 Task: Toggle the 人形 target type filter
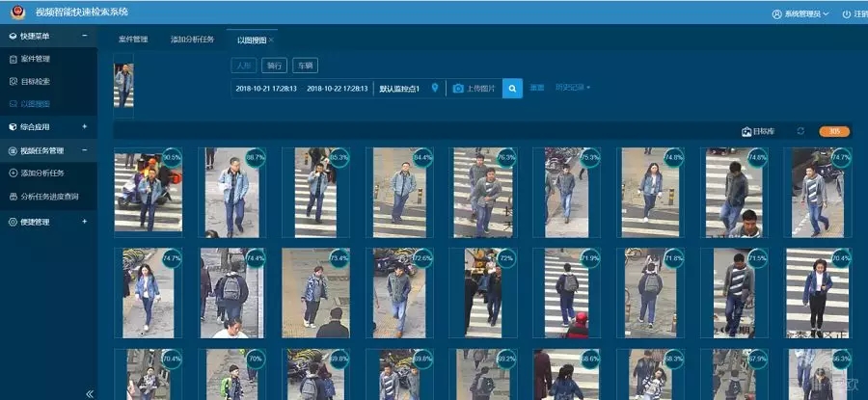[x=244, y=66]
